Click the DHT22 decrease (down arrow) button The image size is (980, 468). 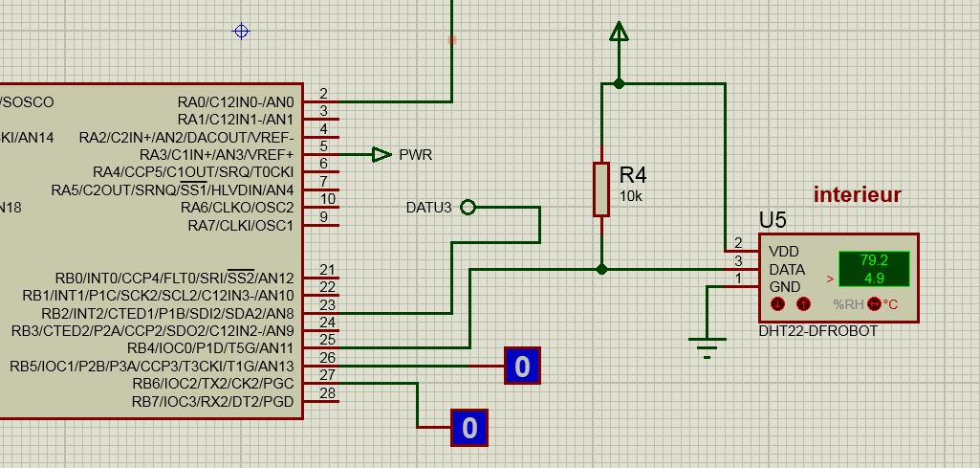(778, 304)
